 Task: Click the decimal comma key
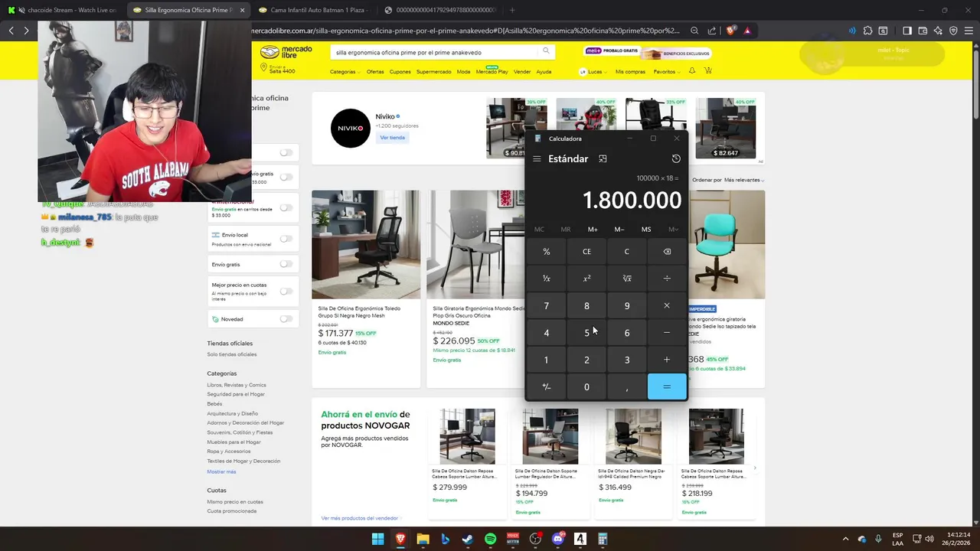[627, 387]
